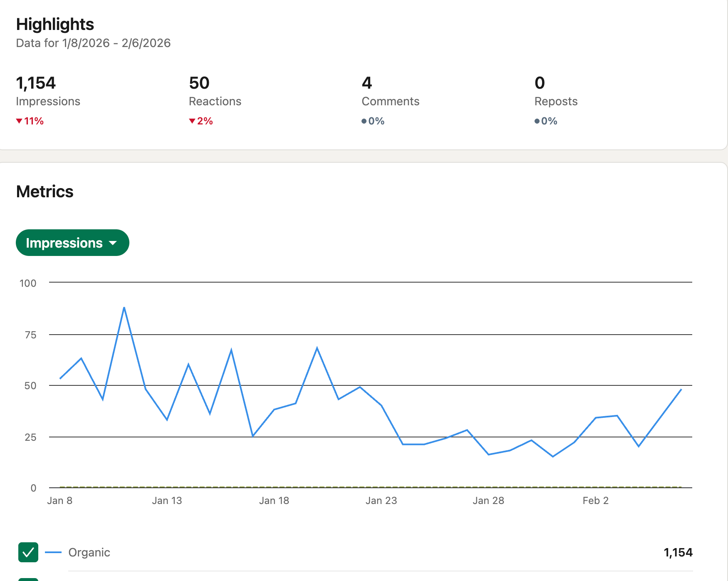The width and height of the screenshot is (728, 581).
Task: Click the Feb 2 x-axis label
Action: click(595, 501)
